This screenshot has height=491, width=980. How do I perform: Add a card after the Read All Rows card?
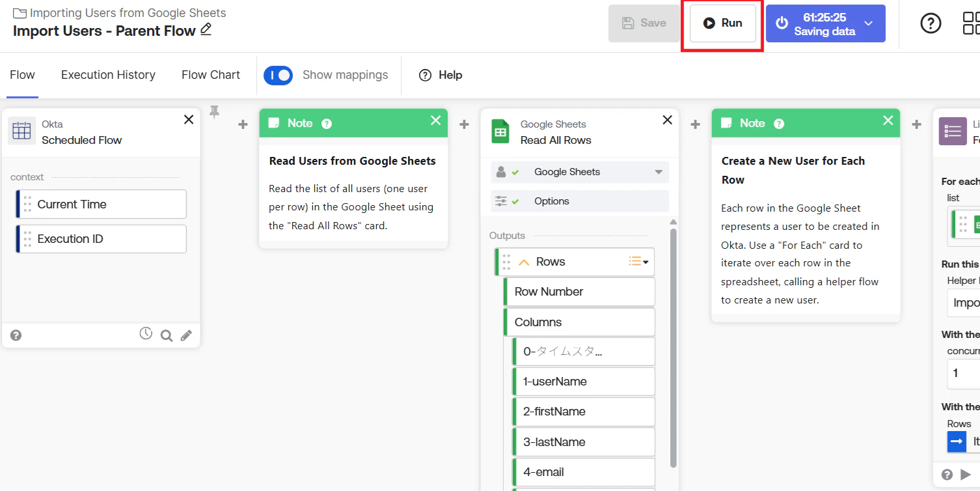point(695,124)
